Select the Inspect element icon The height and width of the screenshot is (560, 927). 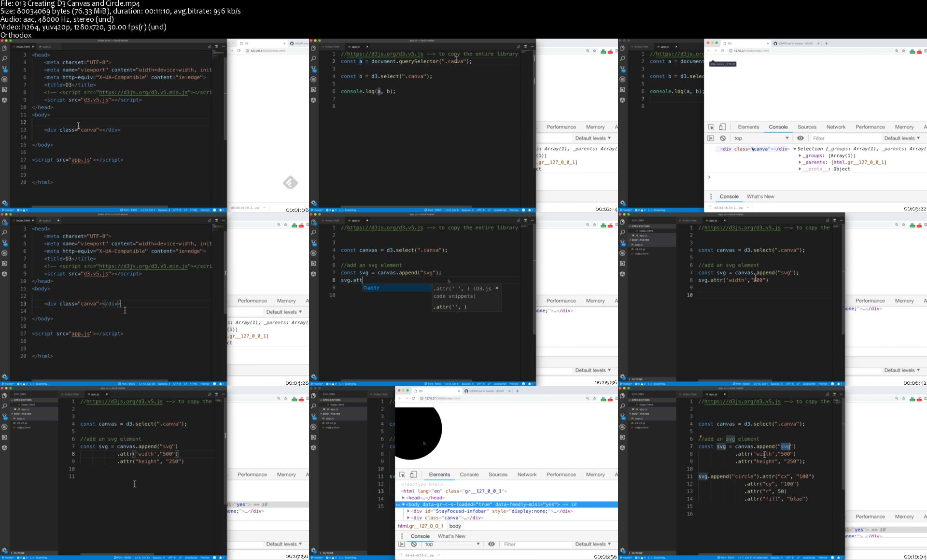click(x=711, y=126)
